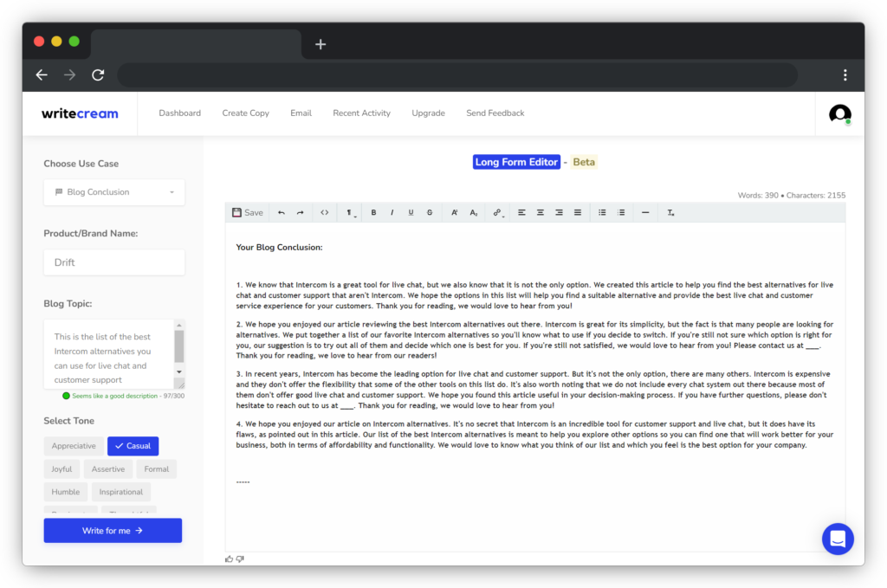Click the Blog Topic scrollbar up arrow

click(179, 325)
